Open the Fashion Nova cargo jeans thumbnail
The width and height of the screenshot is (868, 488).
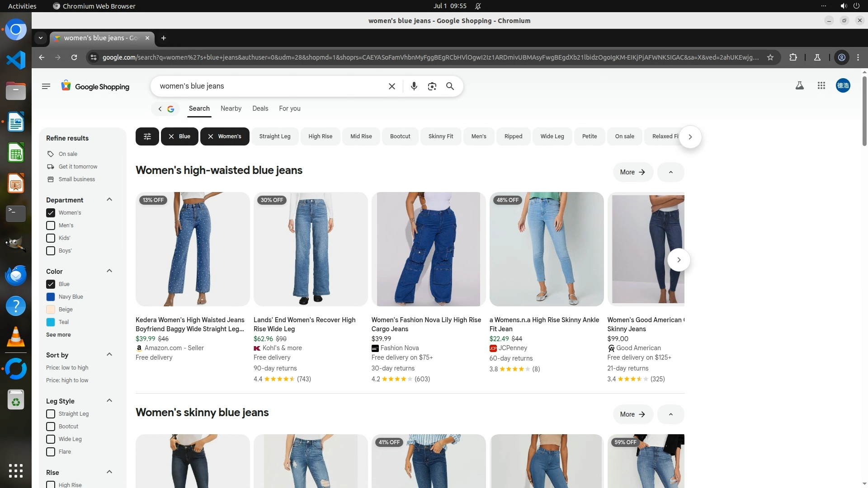[x=428, y=249]
